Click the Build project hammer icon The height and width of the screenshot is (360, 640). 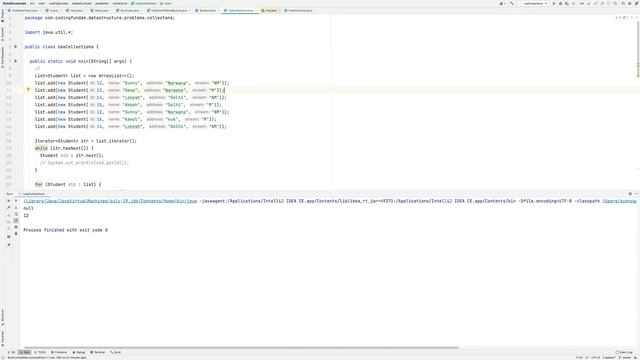pos(512,3)
